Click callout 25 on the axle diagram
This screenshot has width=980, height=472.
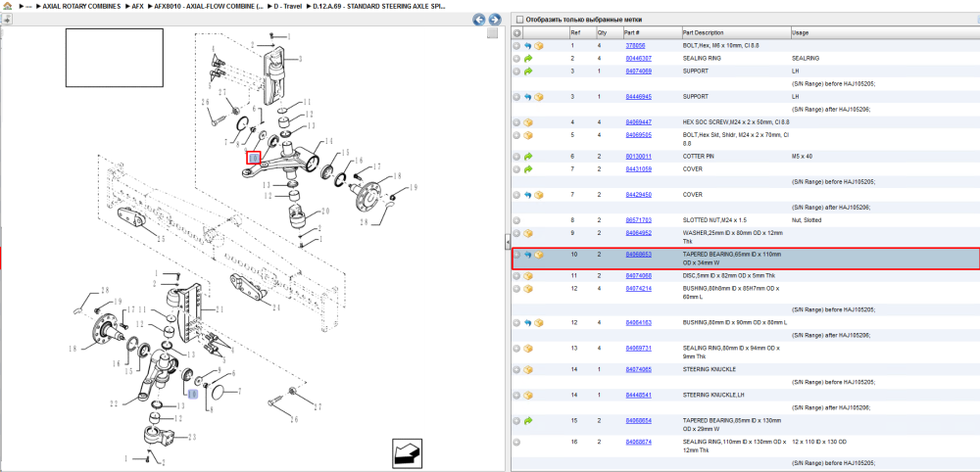161,239
